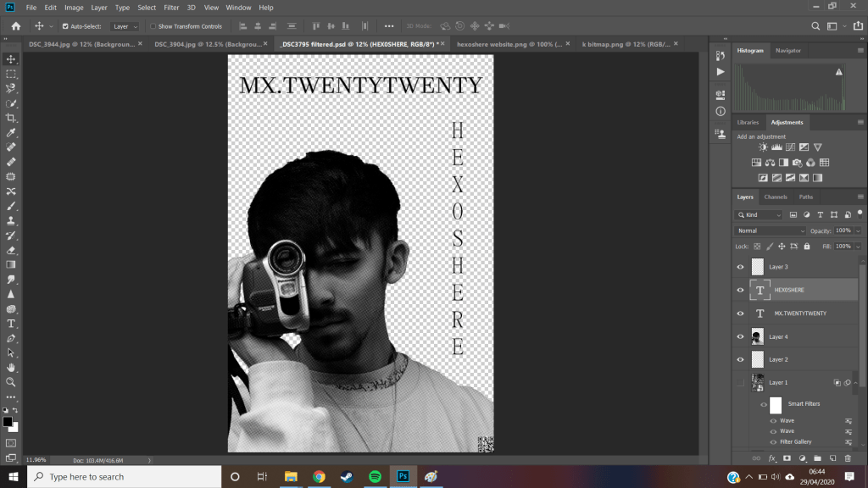868x488 pixels.
Task: Toggle the Auto-Select checkbox
Action: [66, 26]
